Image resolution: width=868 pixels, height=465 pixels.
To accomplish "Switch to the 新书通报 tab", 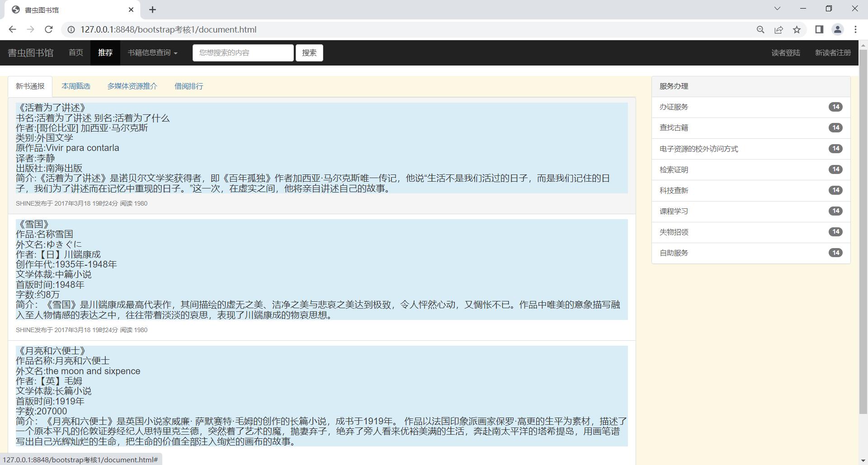I will click(x=30, y=86).
